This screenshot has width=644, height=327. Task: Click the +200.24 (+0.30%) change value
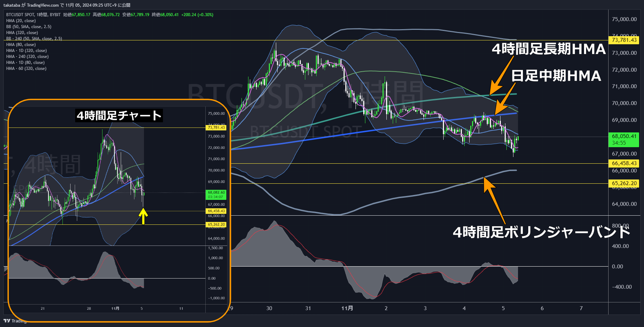(197, 15)
